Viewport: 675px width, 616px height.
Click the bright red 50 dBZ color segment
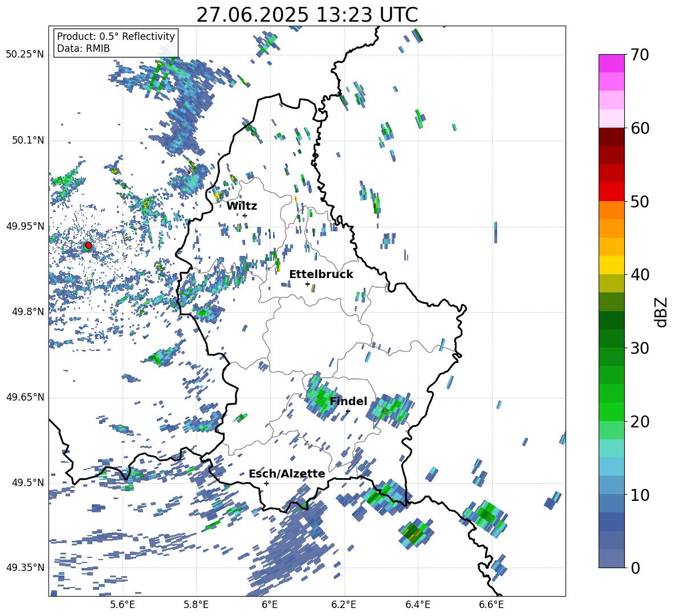(x=611, y=192)
